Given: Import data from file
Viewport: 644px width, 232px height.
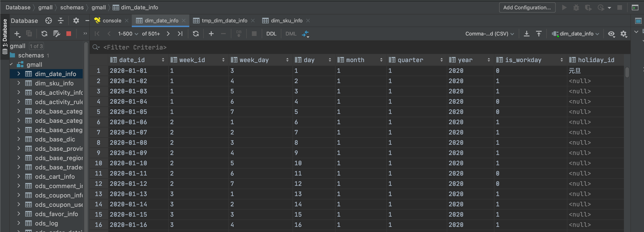Looking at the screenshot, I should pos(539,33).
